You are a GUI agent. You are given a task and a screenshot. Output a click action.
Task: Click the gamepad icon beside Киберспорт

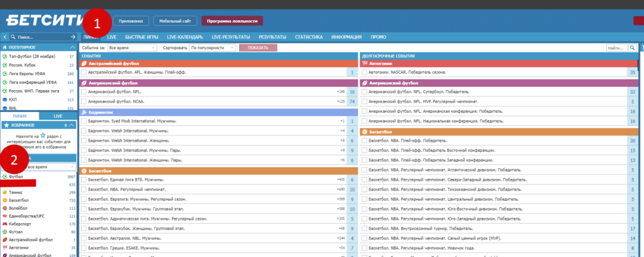pyautogui.click(x=4, y=224)
